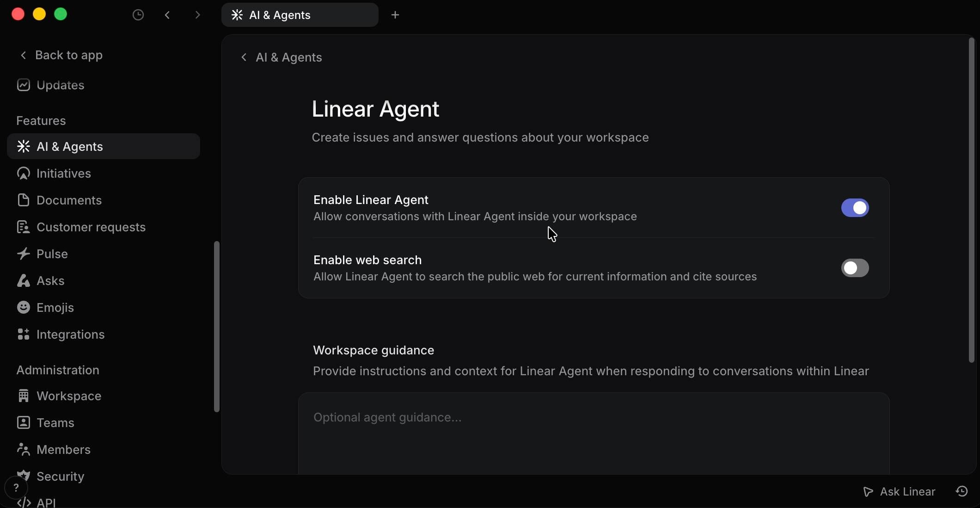
Task: Turn on the Enable web search toggle
Action: [x=855, y=268]
